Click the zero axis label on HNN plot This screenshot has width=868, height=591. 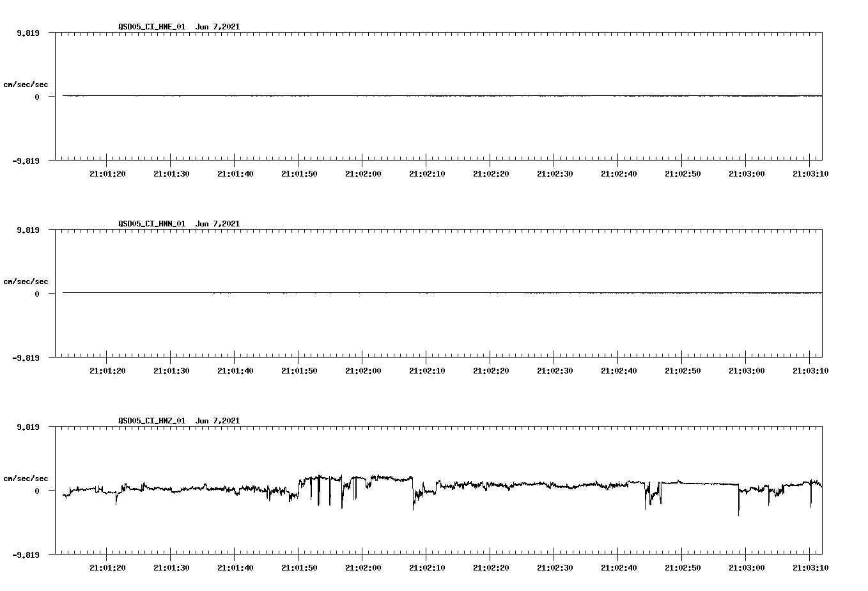click(37, 294)
